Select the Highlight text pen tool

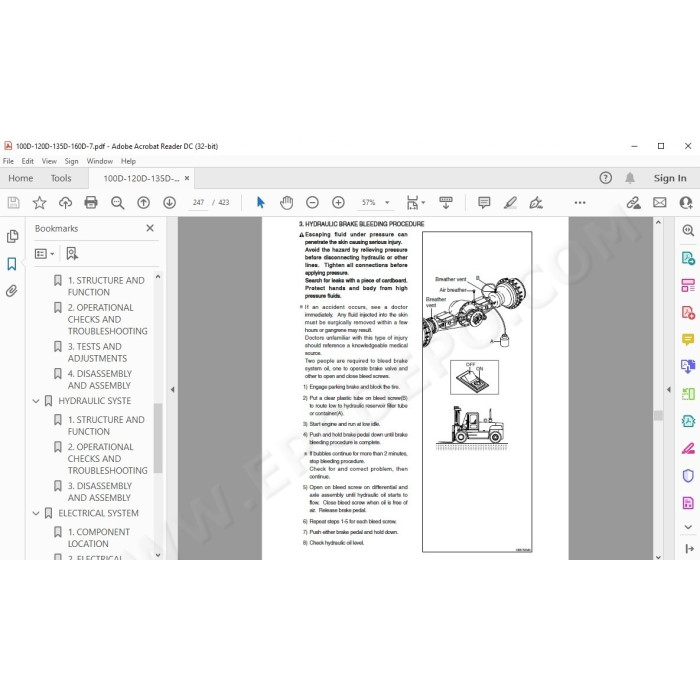(x=510, y=203)
